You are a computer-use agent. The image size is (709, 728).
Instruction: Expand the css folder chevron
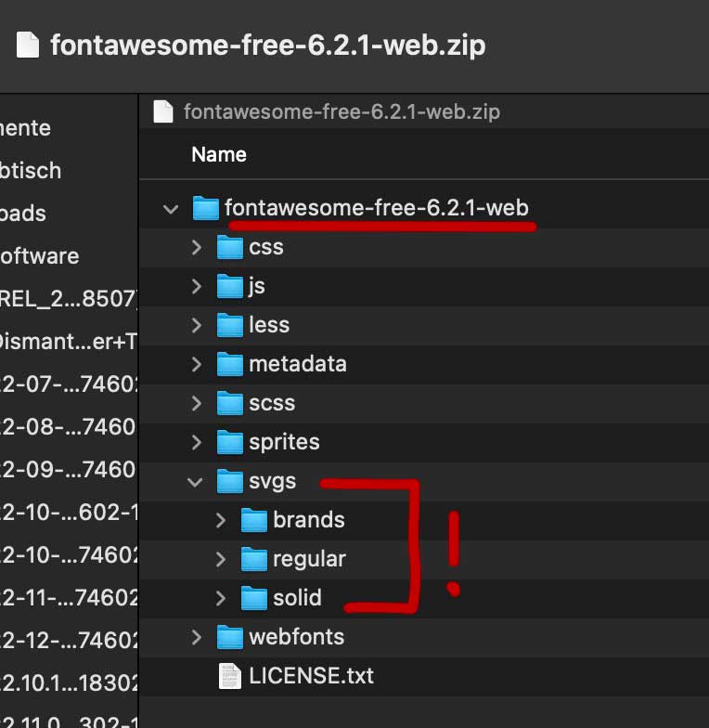[x=197, y=247]
